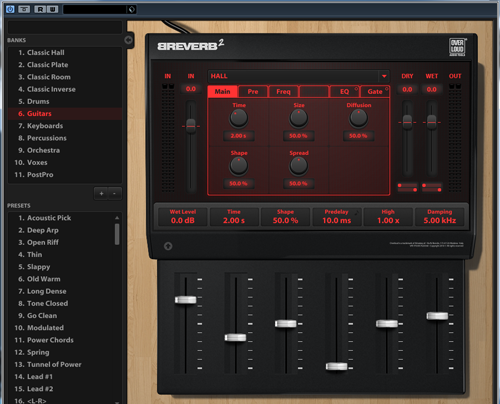Open the host preset browser diamond icon

pos(132,9)
